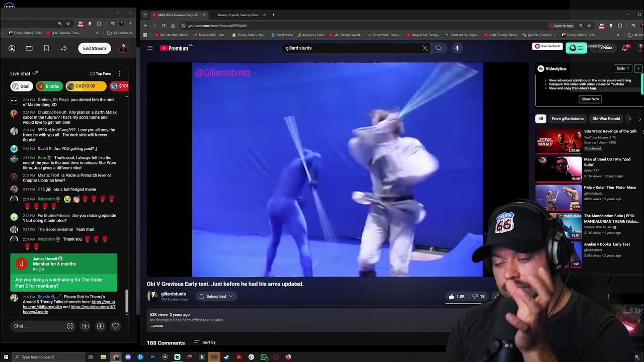Screen dimensions: 644x362
Task: Like the video with thumbs up
Action: (457, 296)
